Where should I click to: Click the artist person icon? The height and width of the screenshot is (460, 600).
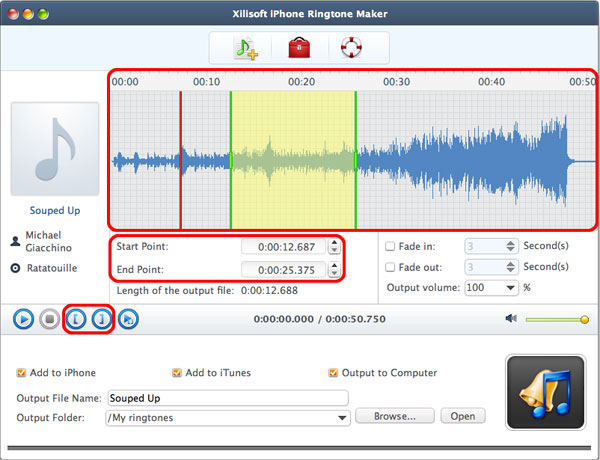click(15, 241)
